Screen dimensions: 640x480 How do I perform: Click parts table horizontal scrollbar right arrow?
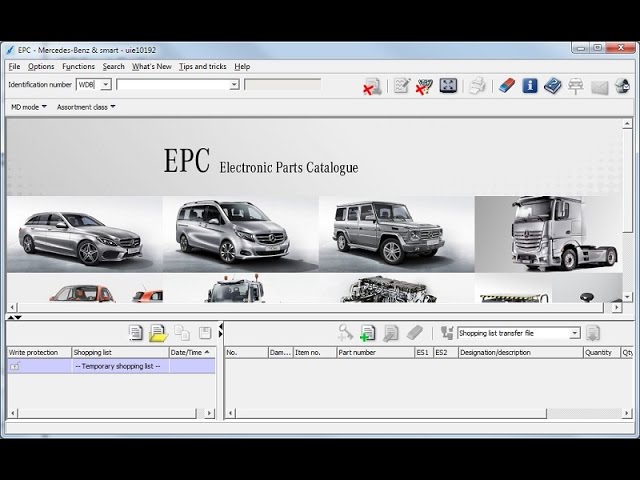tap(627, 413)
